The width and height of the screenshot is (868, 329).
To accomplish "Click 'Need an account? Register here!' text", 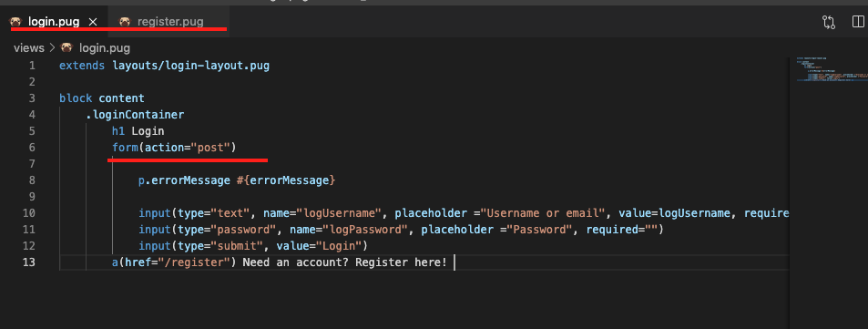I will [344, 262].
